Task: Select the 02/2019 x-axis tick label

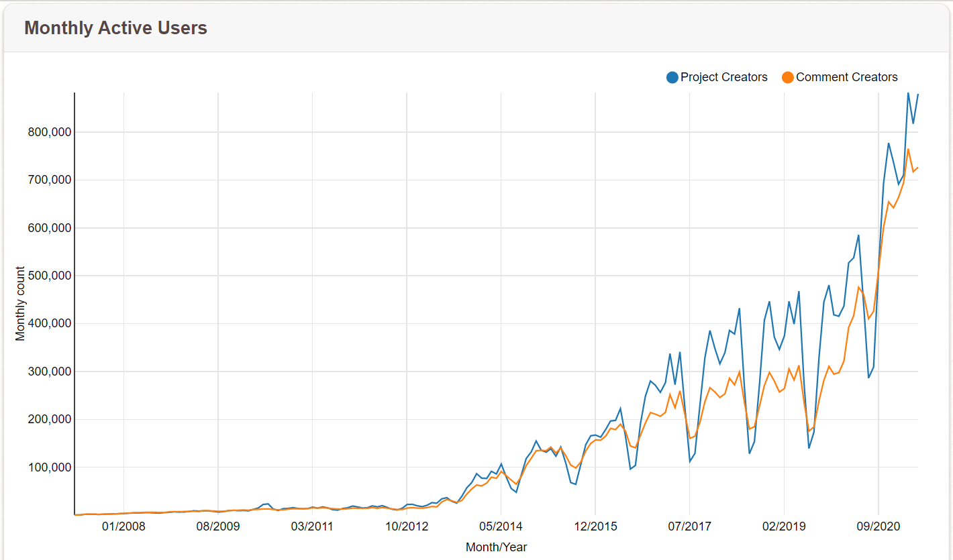Action: coord(784,526)
